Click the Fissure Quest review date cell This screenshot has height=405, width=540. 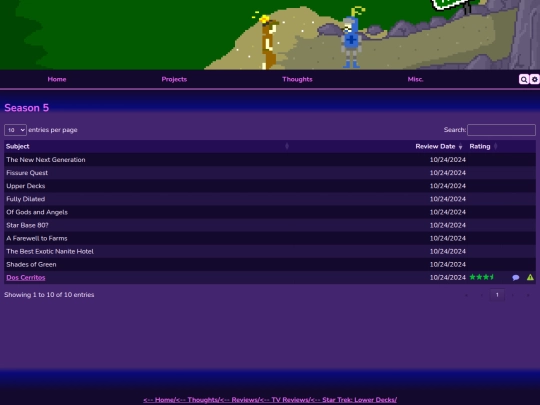[x=448, y=173]
